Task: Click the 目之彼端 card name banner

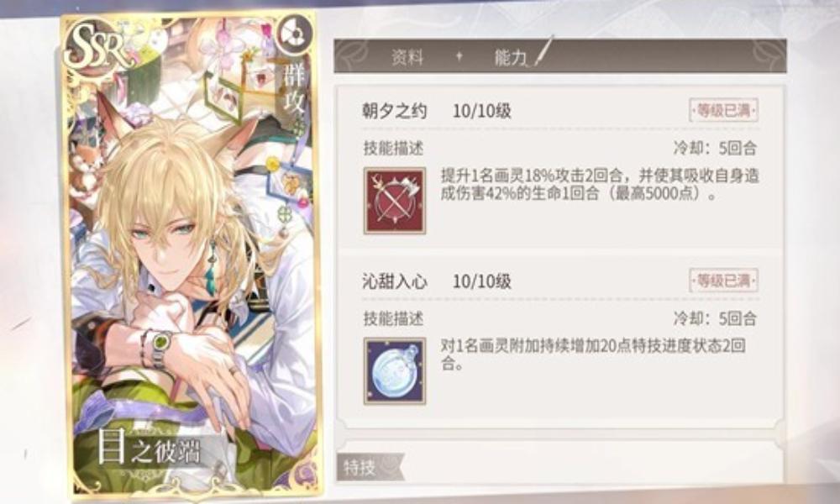Action: tap(150, 447)
